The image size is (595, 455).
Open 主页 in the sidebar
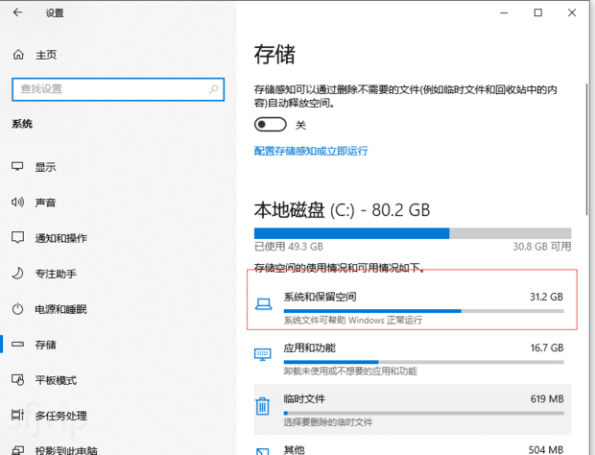(x=46, y=55)
